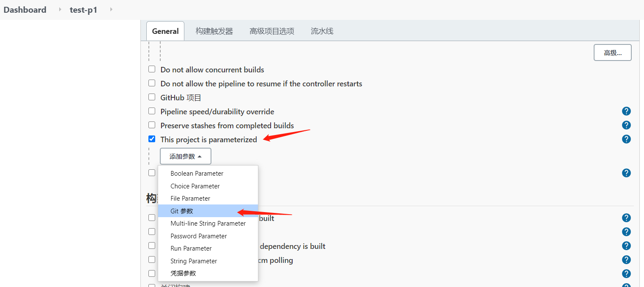Open the 流水线 tab
Screen dimensions: 644x287
(322, 31)
